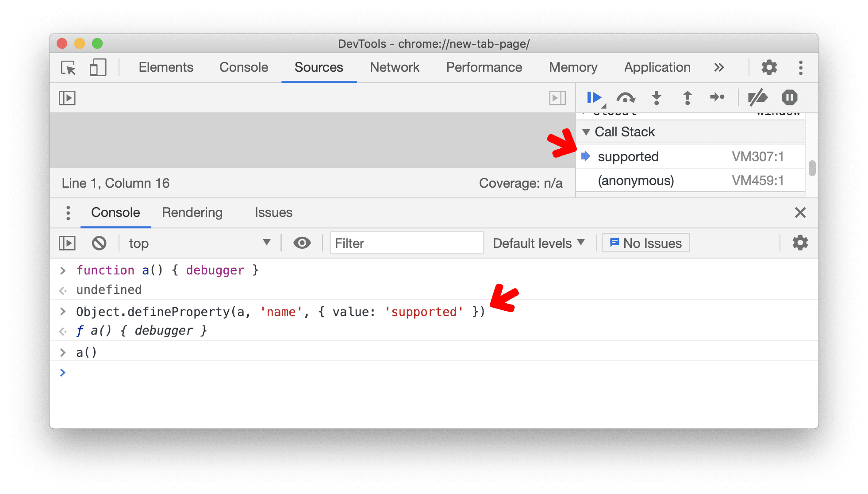868x494 pixels.
Task: Click the supported frame in Call Stack
Action: [628, 157]
